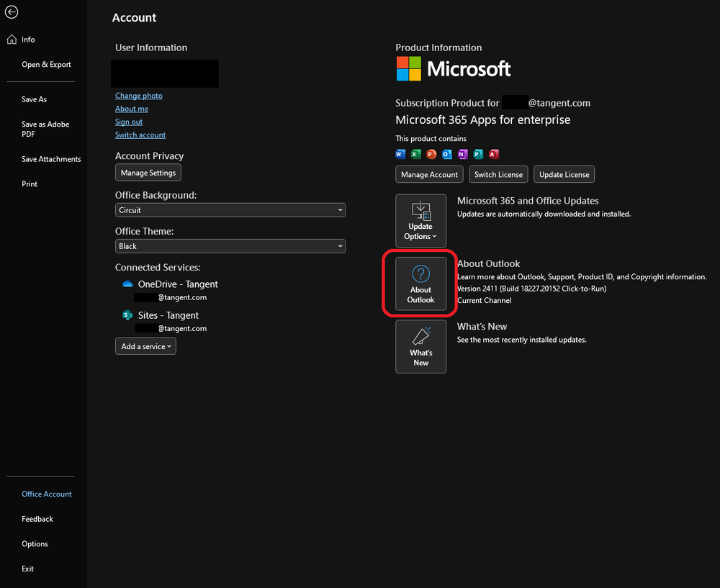720x588 pixels.
Task: Click the PowerPoint app icon
Action: coord(431,154)
